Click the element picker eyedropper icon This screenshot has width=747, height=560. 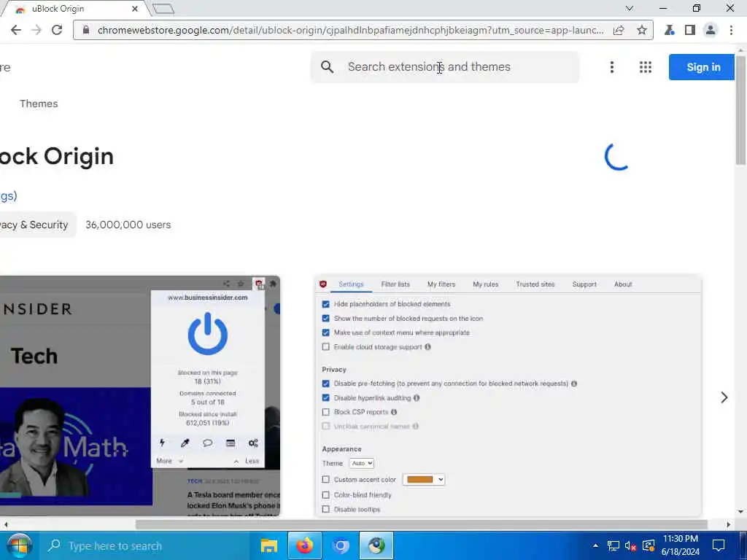[x=185, y=443]
